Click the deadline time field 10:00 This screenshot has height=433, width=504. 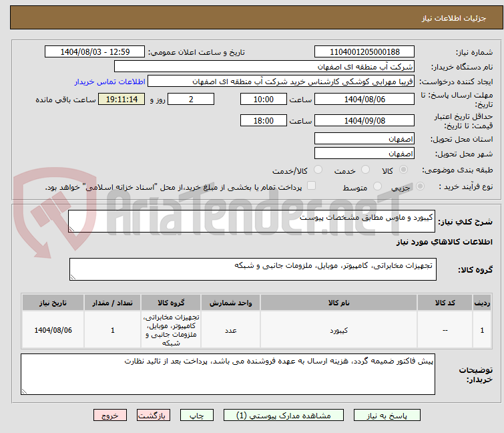click(264, 99)
